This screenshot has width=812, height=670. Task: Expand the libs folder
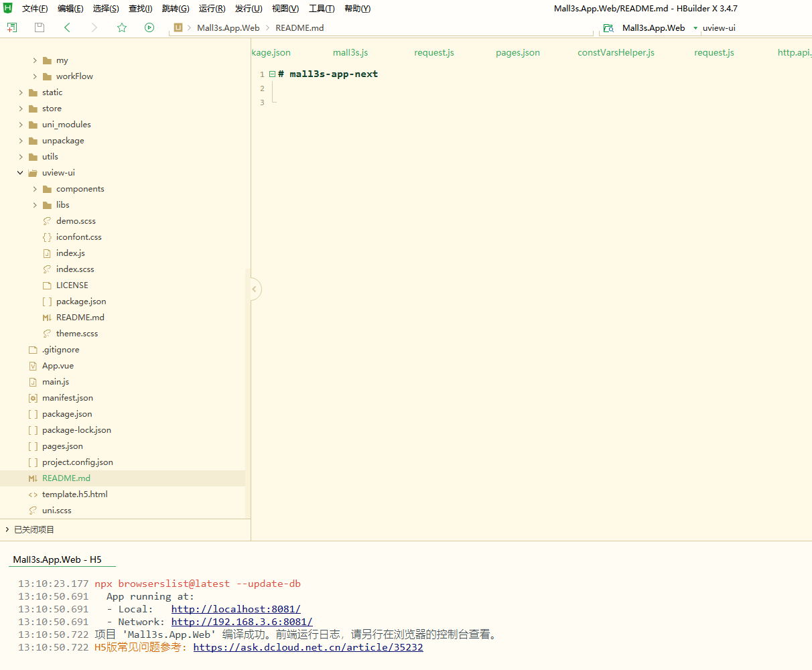(x=35, y=205)
